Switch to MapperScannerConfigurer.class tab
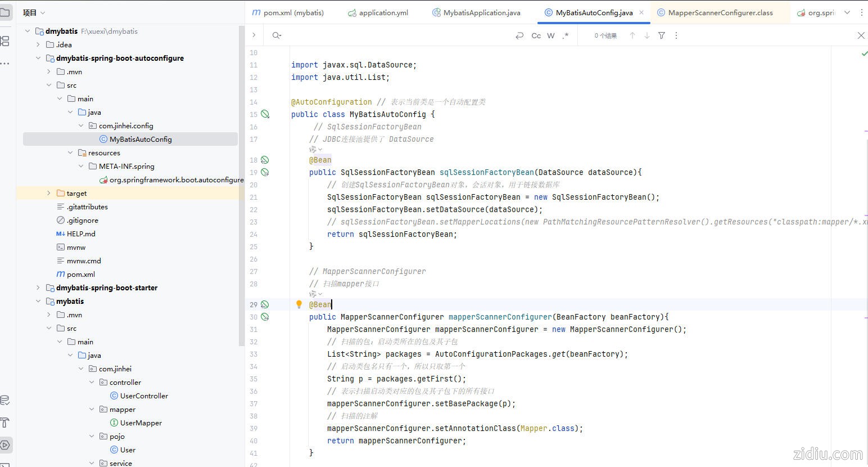 tap(720, 12)
